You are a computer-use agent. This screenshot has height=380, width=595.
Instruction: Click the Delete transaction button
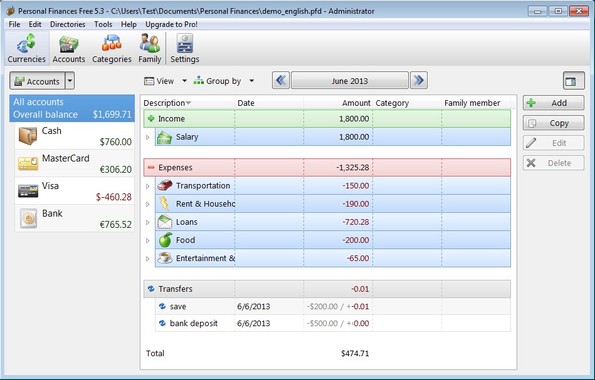[x=554, y=163]
